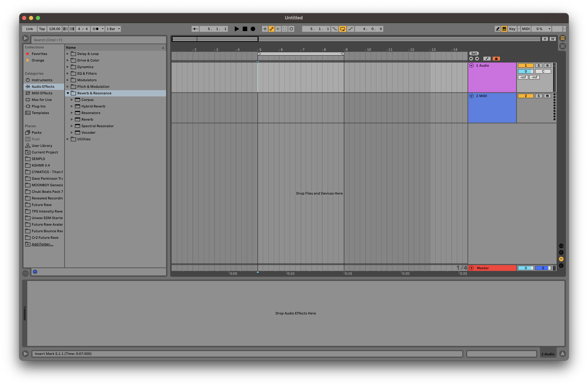Image resolution: width=588 pixels, height=386 pixels.
Task: Enable Draw Mode pencil icon
Action: [x=497, y=29]
